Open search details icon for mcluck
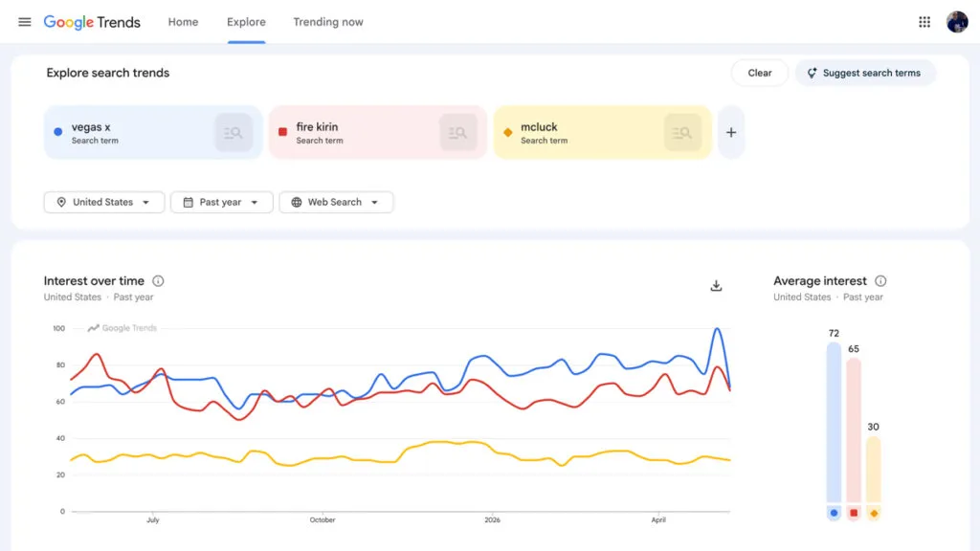The width and height of the screenshot is (980, 551). coord(682,132)
